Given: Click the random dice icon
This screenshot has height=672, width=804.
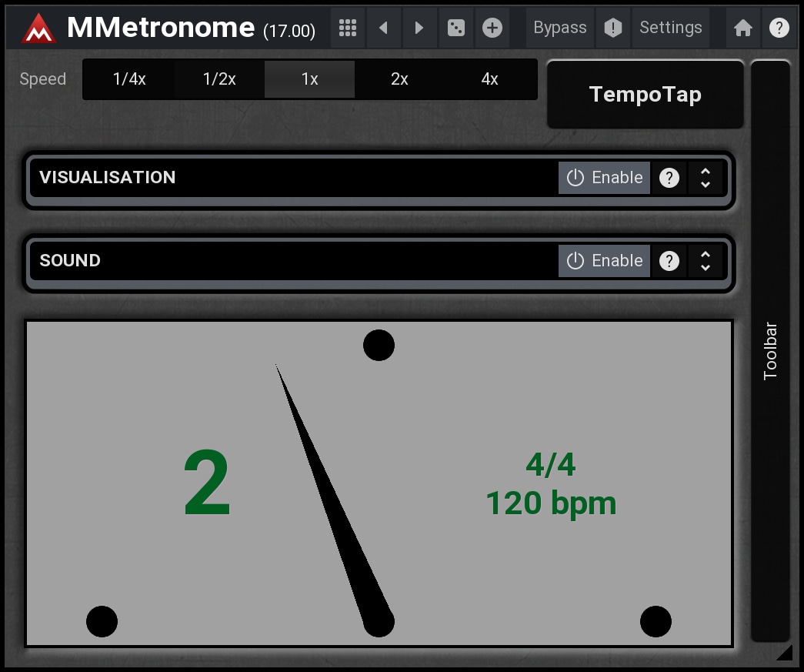Looking at the screenshot, I should click(x=456, y=28).
